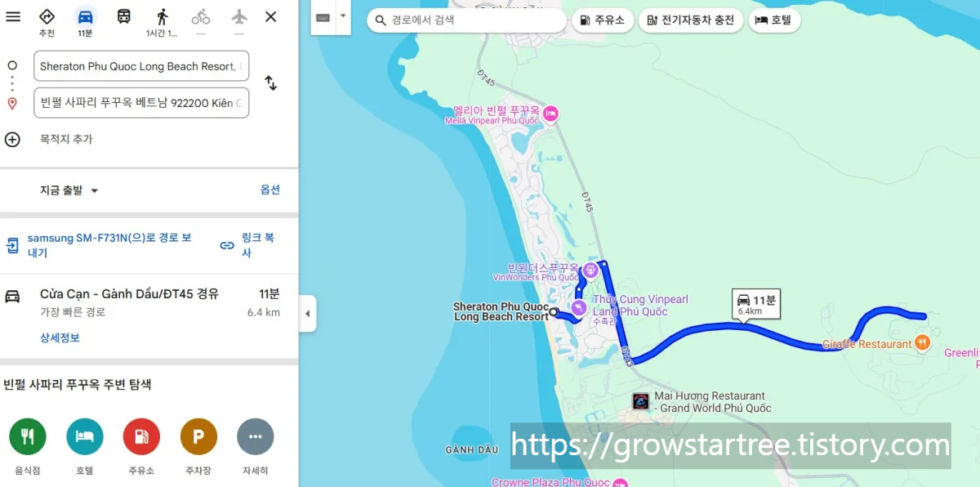The image size is (980, 487).
Task: Filter by 주유소 chip on map
Action: point(603,20)
